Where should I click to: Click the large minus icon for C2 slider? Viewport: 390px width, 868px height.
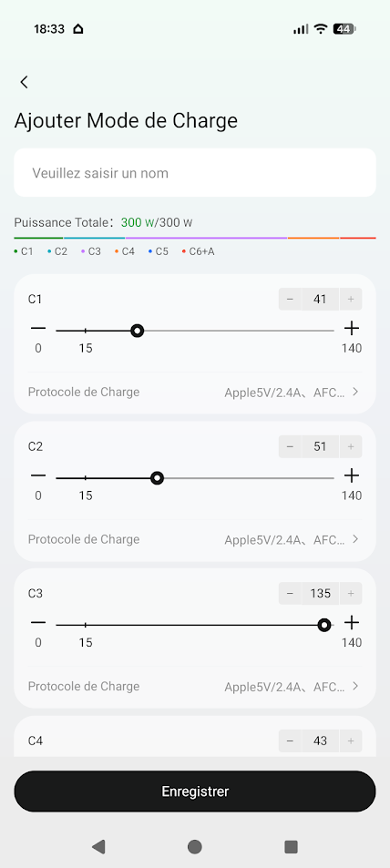coord(38,475)
